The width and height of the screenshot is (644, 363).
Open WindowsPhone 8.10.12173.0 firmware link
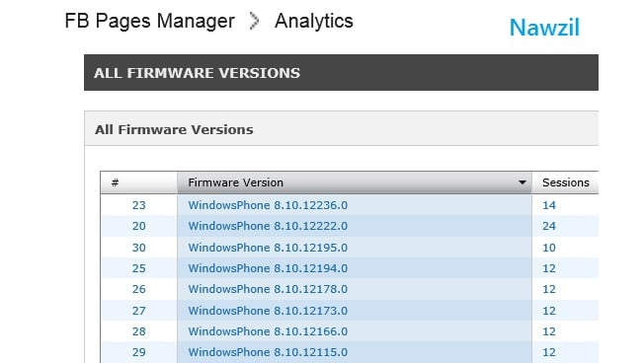(268, 311)
